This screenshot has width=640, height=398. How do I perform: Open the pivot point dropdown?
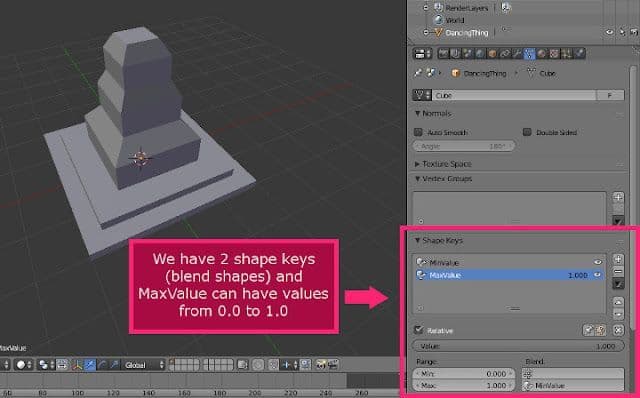[x=47, y=365]
